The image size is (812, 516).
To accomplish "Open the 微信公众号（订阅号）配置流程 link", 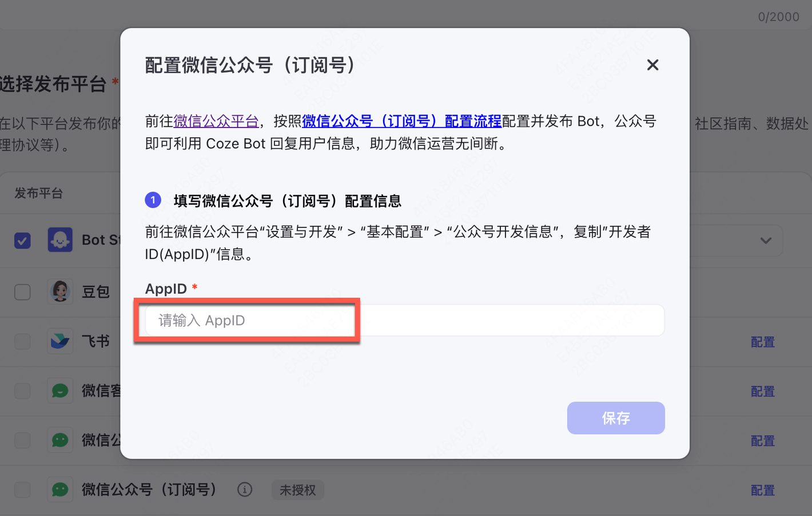I will [x=401, y=121].
